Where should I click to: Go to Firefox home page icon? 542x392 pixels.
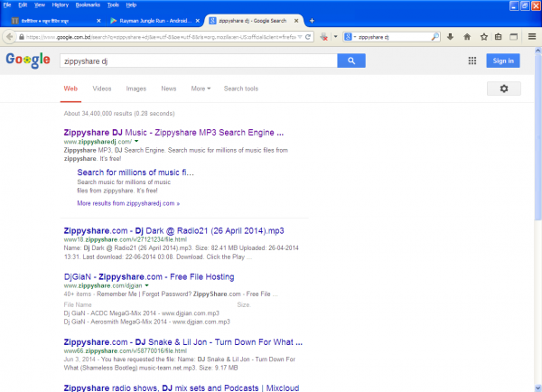(x=467, y=37)
